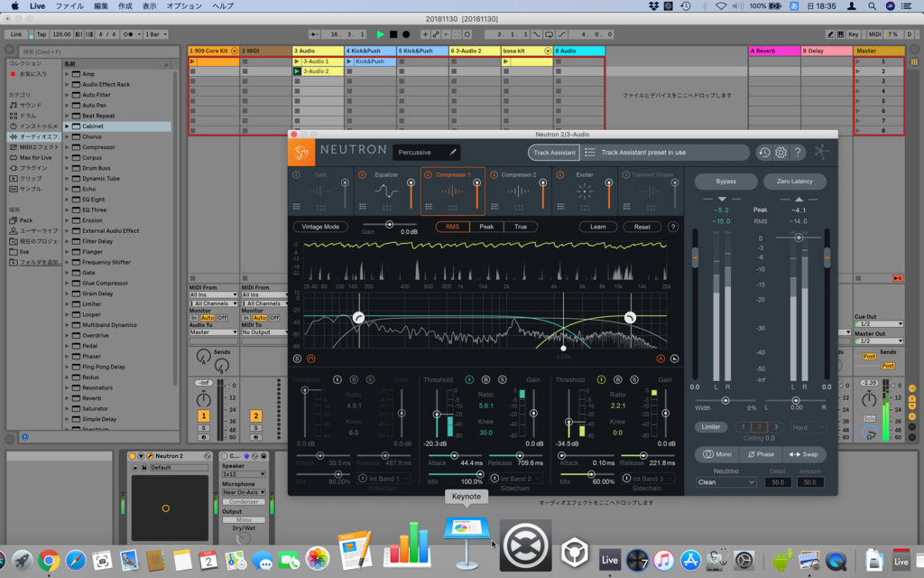The height and width of the screenshot is (578, 924).
Task: Open Neutron help question mark icon
Action: tap(798, 152)
